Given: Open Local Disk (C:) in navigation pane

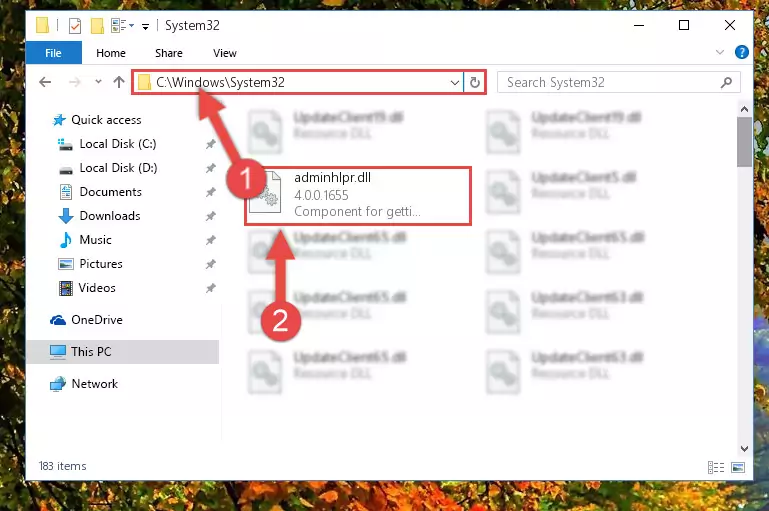Looking at the screenshot, I should point(107,144).
